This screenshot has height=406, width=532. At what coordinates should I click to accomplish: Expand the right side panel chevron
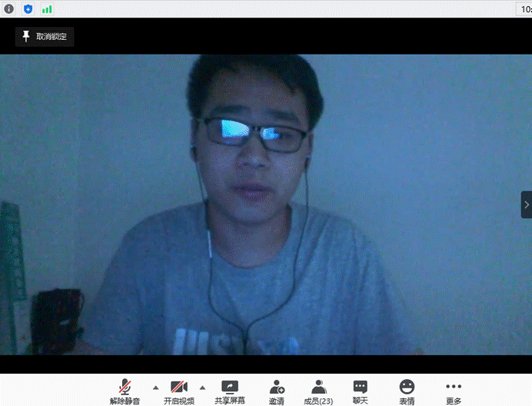526,205
